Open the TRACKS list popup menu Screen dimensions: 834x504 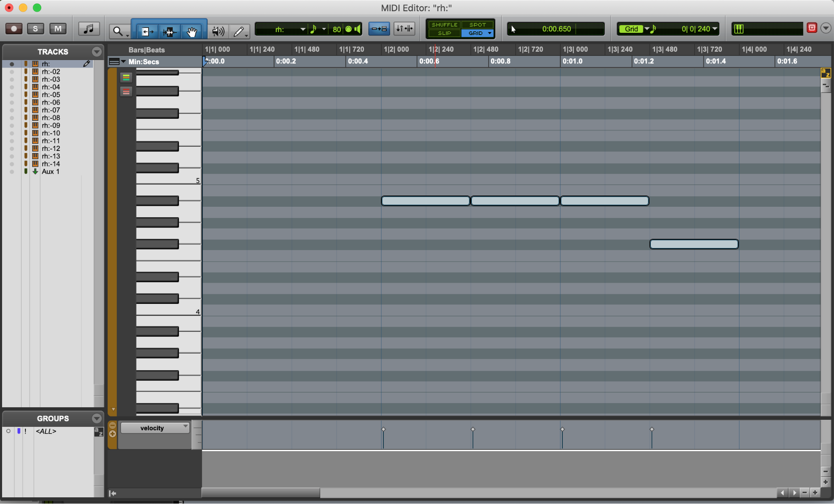(96, 52)
